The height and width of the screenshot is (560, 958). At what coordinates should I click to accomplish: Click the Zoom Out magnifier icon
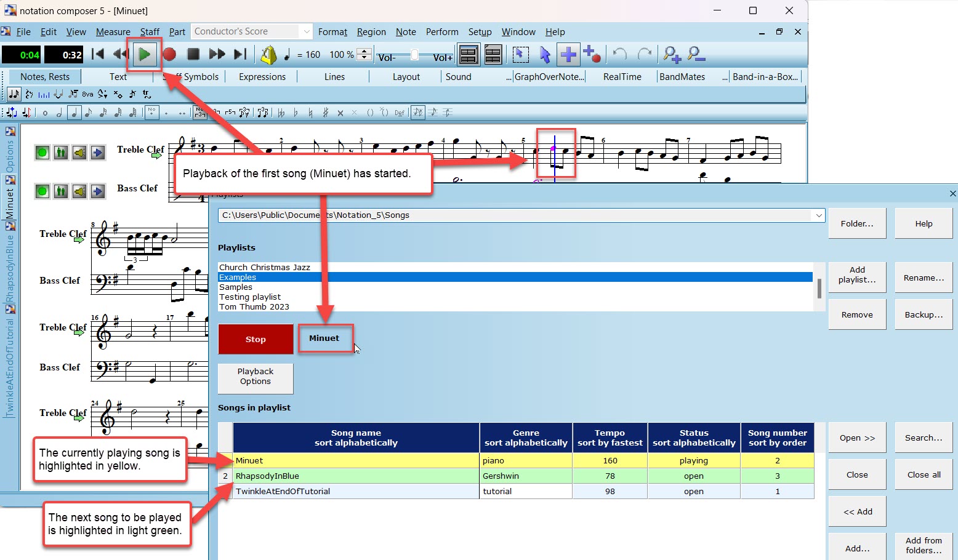pos(696,55)
